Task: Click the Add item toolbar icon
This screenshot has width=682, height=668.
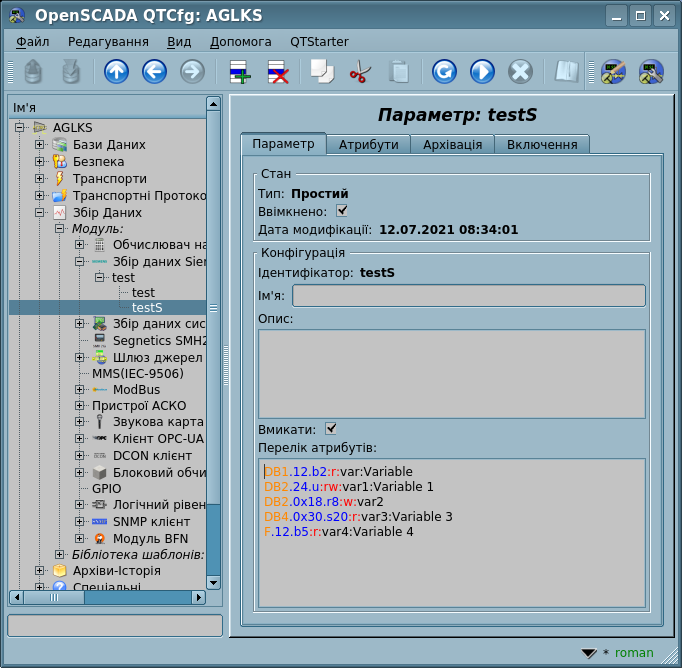Action: point(240,72)
